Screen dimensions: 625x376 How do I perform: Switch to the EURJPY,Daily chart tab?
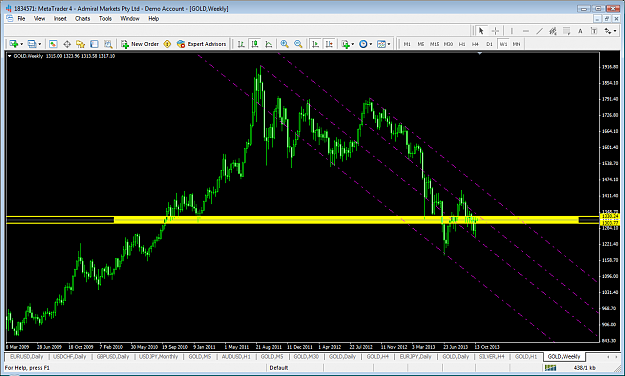pyautogui.click(x=415, y=356)
